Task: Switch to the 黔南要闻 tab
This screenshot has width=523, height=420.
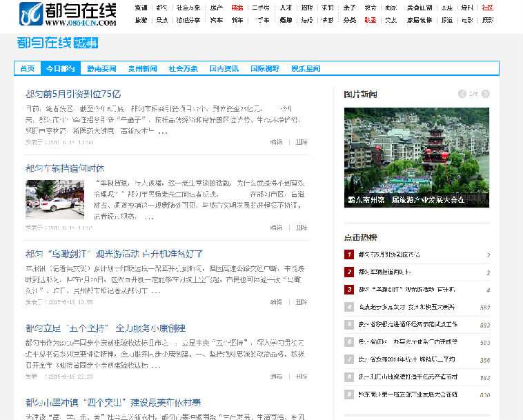Action: [x=101, y=69]
